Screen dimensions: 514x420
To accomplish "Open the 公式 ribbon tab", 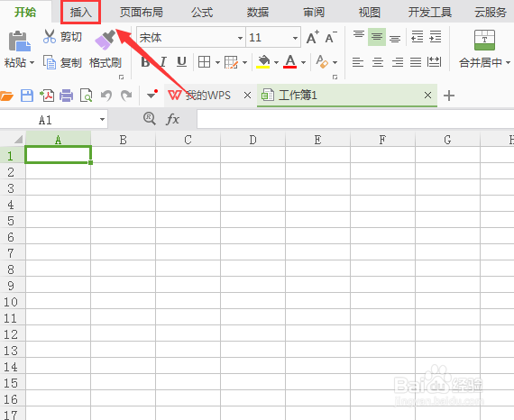I will pos(202,12).
